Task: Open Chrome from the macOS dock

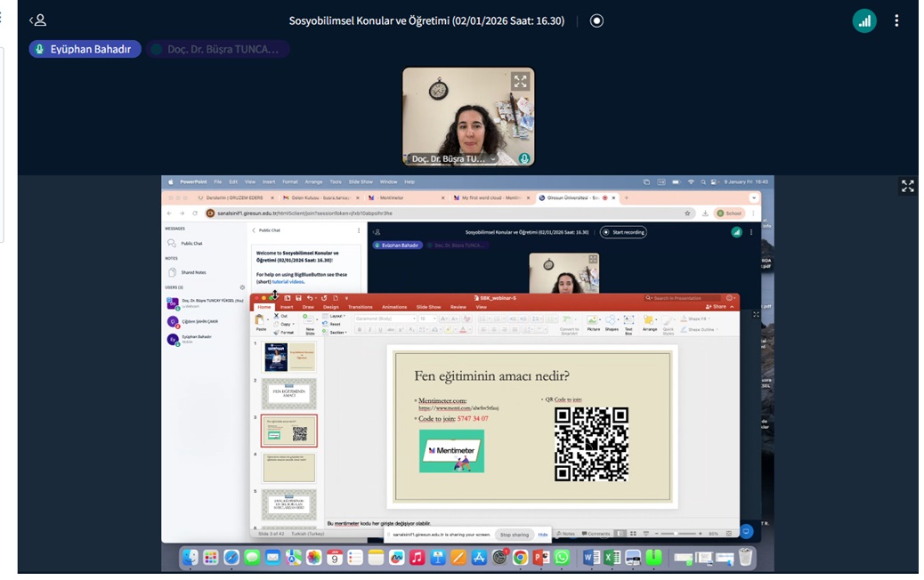Action: click(x=520, y=558)
